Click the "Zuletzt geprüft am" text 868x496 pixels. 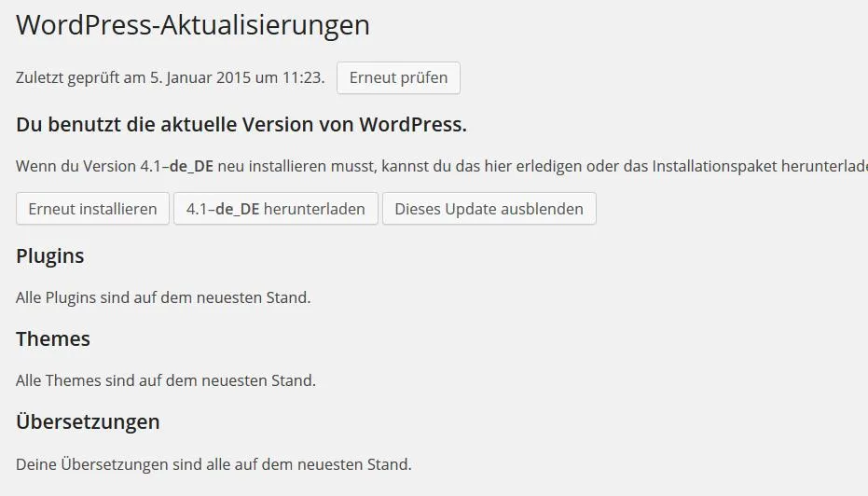[81, 78]
